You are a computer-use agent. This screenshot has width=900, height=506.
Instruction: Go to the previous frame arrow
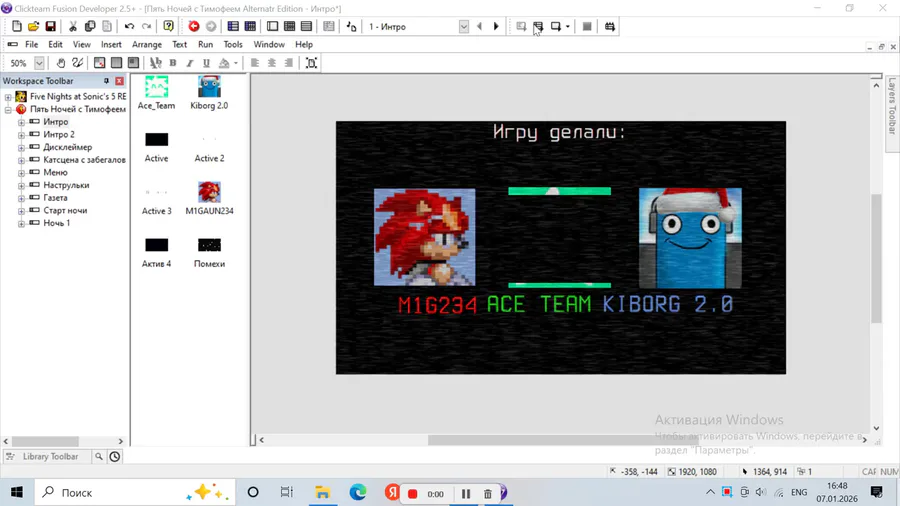[x=479, y=26]
